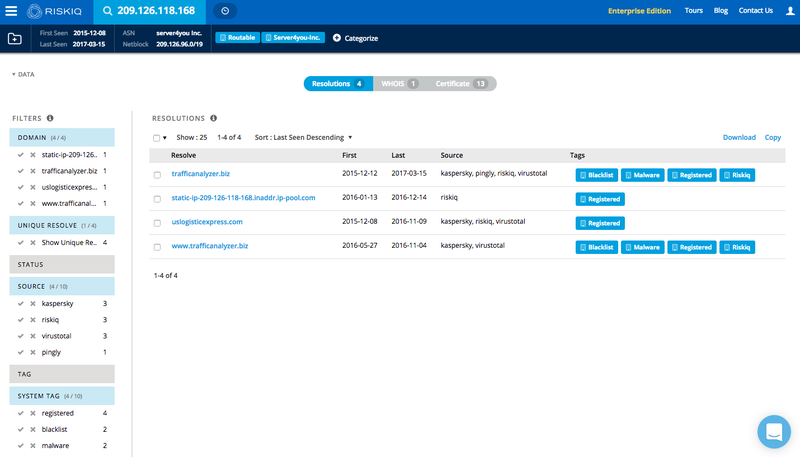800x457 pixels.
Task: Open Tours in top navigation
Action: (x=693, y=10)
